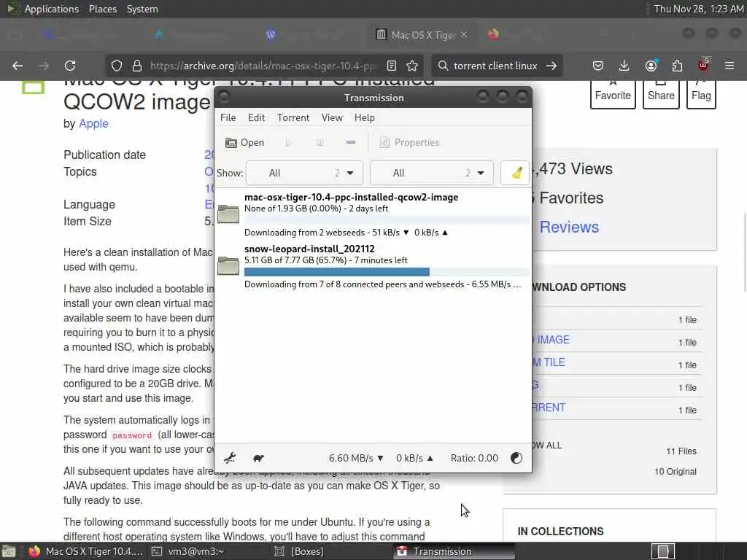The width and height of the screenshot is (747, 560).
Task: Click the red uBlock extension icon
Action: [x=703, y=65]
